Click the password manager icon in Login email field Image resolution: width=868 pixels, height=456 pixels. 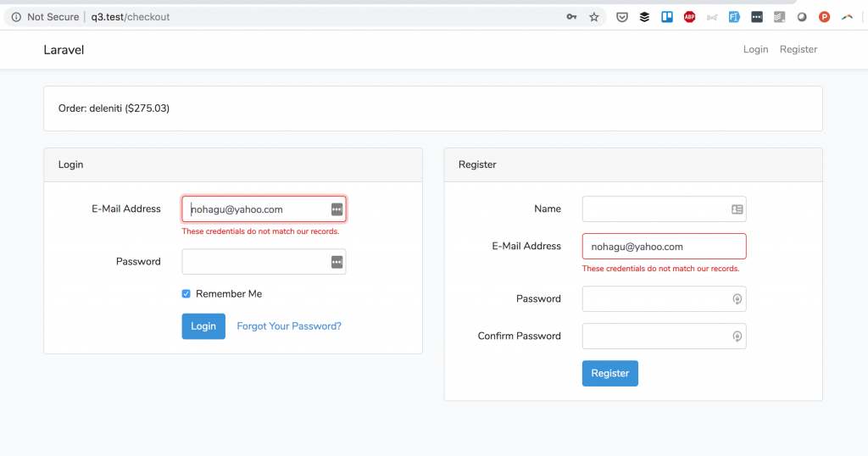337,209
